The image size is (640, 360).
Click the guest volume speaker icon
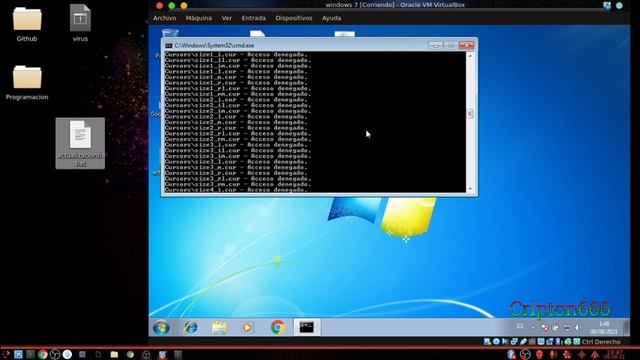577,327
